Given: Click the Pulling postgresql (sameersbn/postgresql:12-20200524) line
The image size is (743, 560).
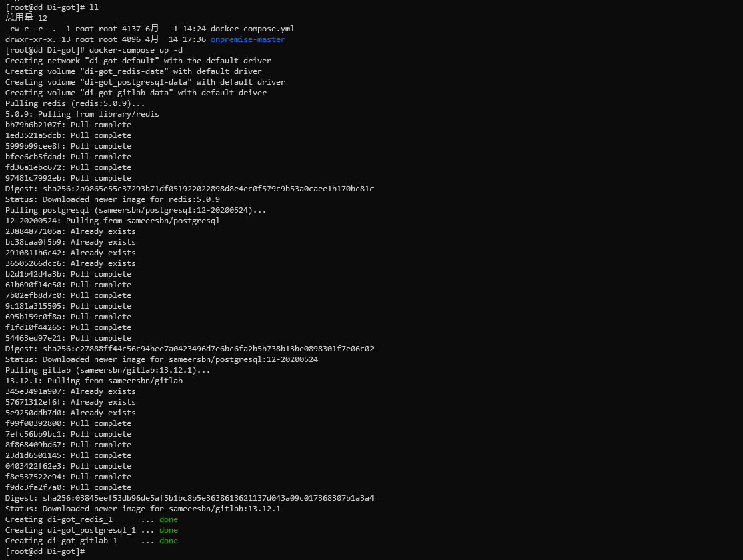Looking at the screenshot, I should pos(136,210).
